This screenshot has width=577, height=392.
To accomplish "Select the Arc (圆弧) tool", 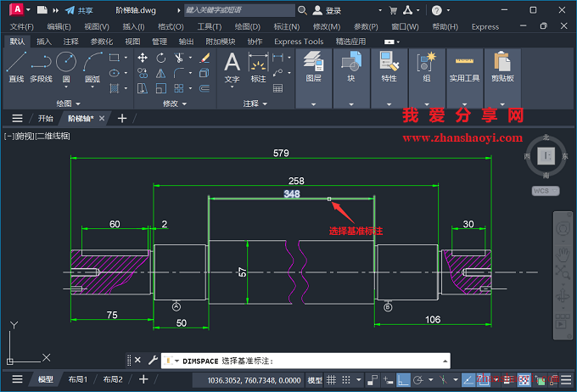I will click(92, 66).
